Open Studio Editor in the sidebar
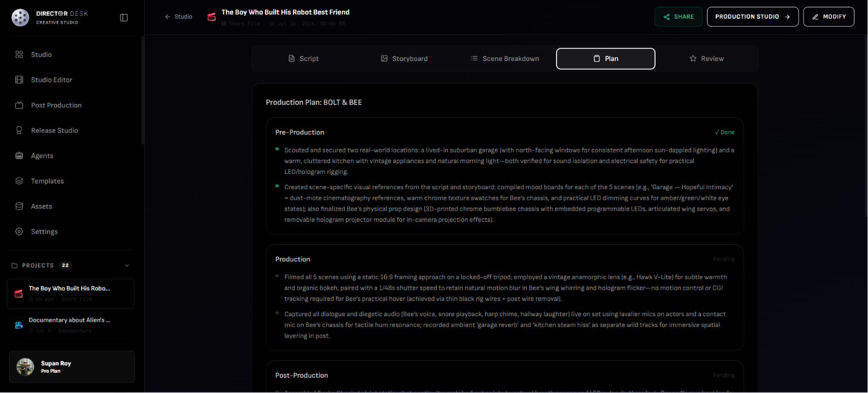 [71, 80]
